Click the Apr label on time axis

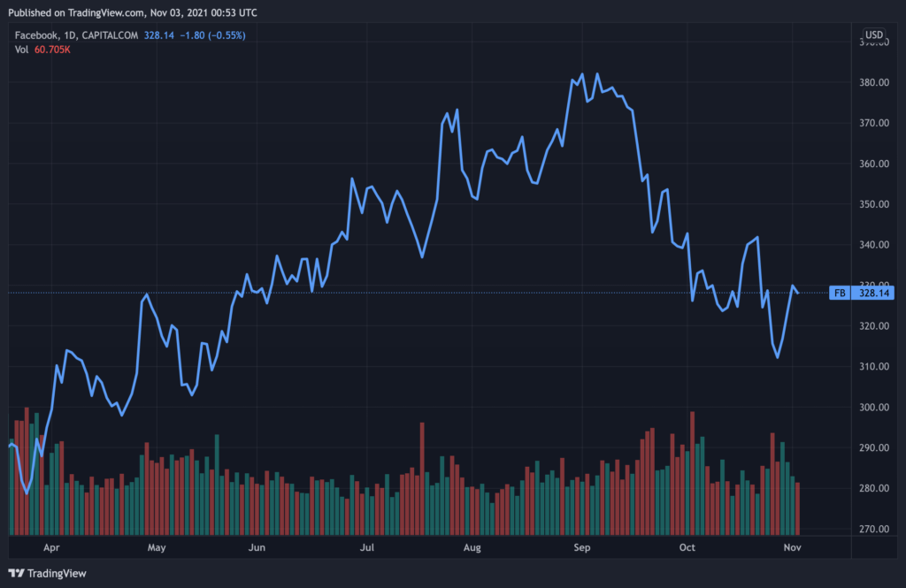tap(51, 547)
